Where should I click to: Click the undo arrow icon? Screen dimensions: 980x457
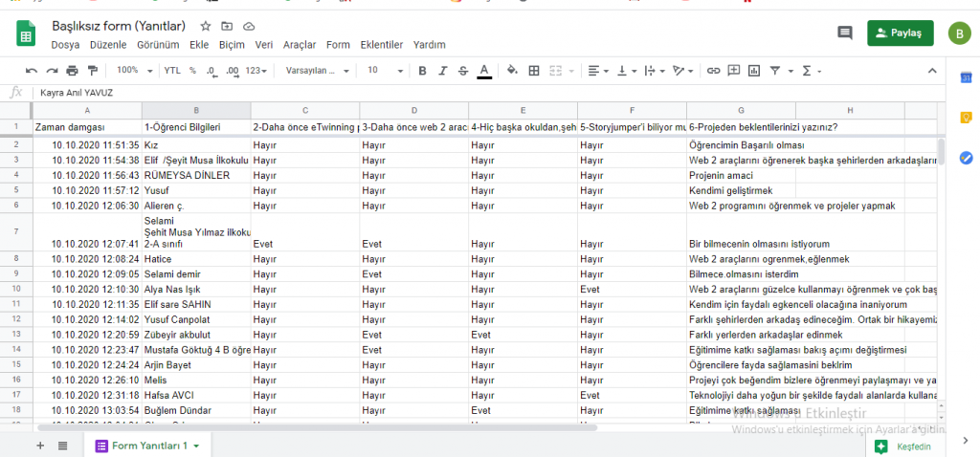tap(32, 71)
